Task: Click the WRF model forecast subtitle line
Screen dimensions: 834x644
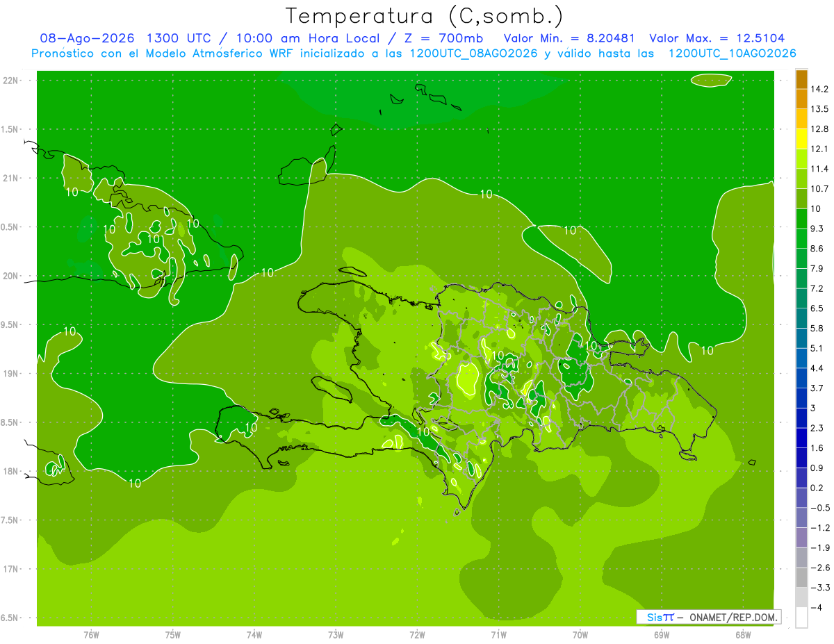Action: [x=414, y=53]
